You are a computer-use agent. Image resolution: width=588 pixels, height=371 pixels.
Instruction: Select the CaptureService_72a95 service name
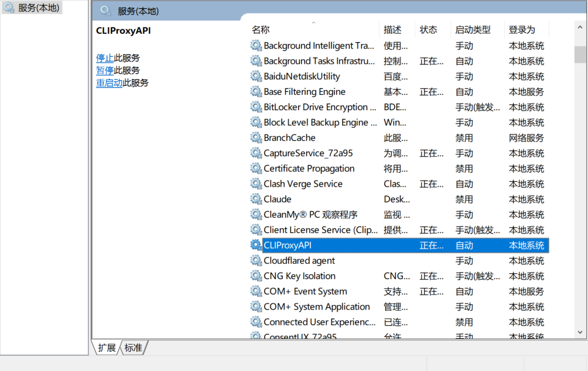point(308,153)
